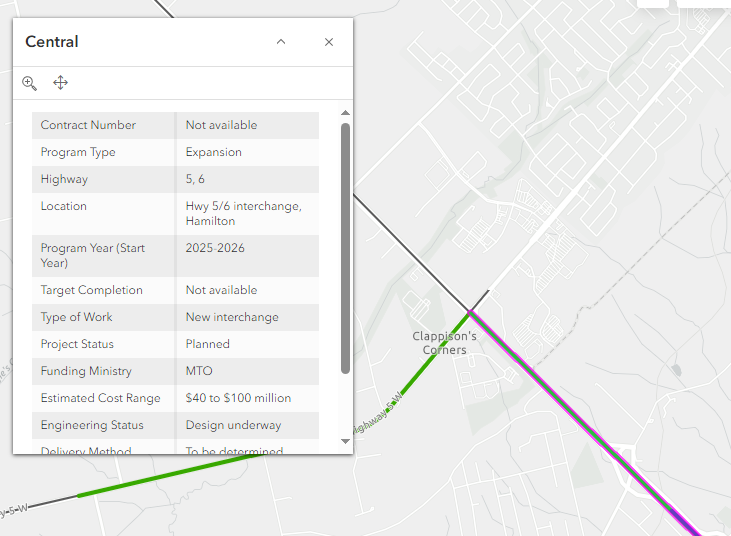Click the Design underway engineering status
The image size is (731, 536).
233,425
